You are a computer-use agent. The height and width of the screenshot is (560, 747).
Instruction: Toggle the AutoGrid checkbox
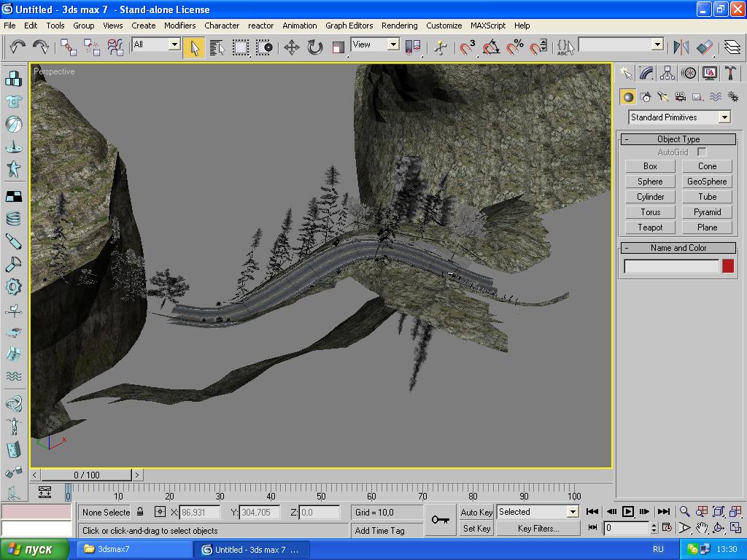pos(702,152)
